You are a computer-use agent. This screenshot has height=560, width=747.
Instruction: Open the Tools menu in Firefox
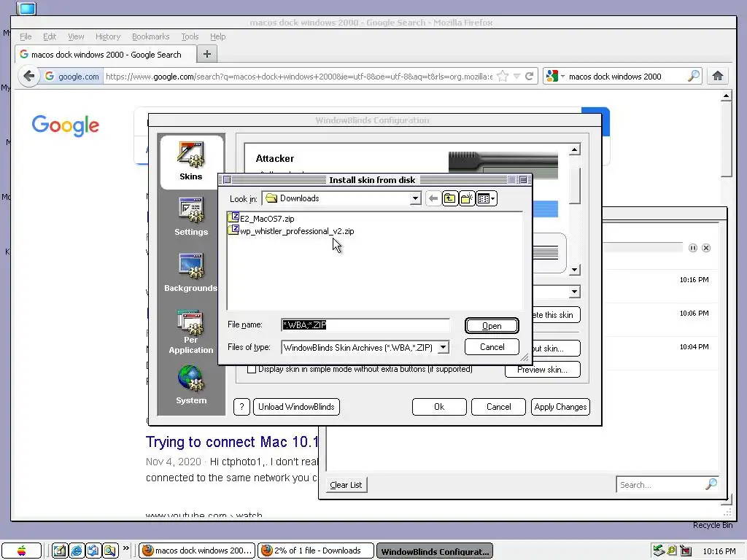pyautogui.click(x=190, y=36)
